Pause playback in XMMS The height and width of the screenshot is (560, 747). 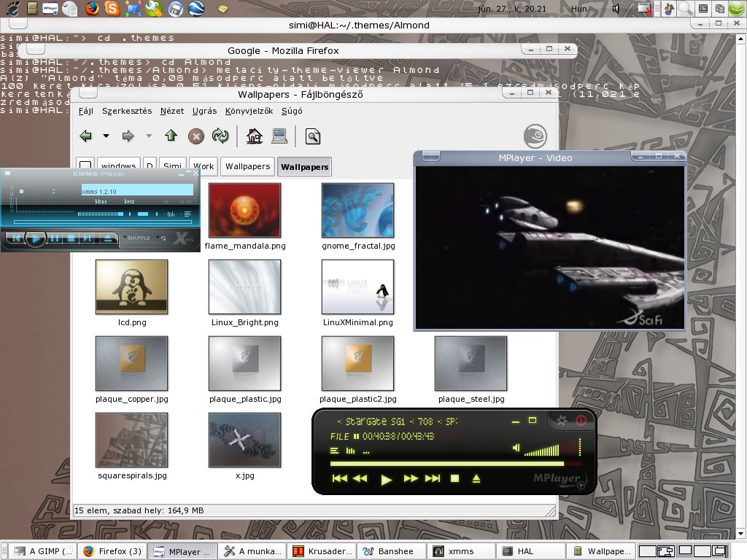tap(55, 238)
